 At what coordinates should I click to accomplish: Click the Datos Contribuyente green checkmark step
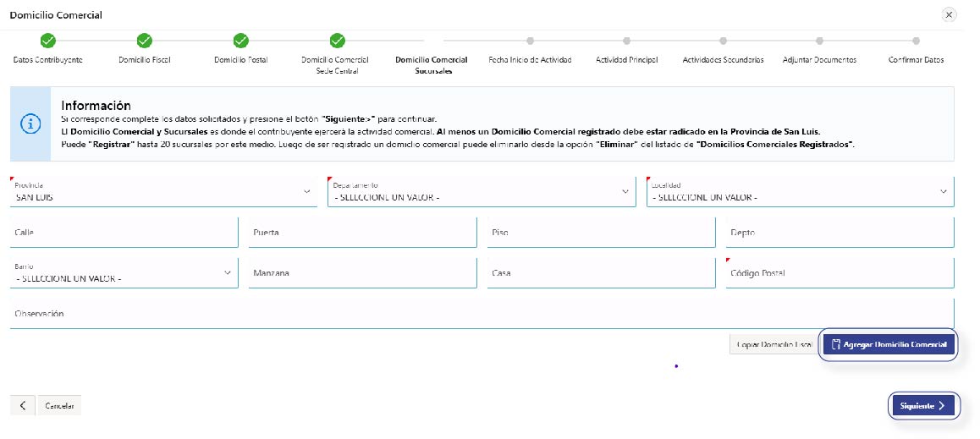pos(48,41)
